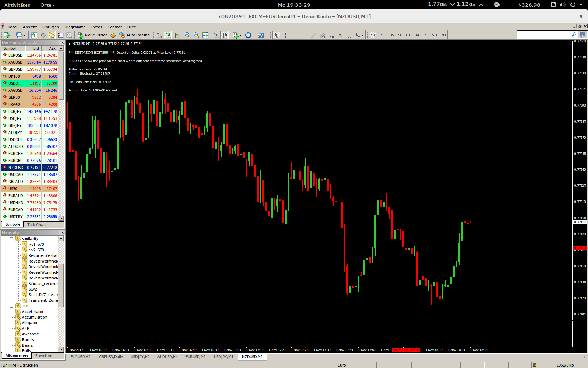Screen dimensions: 588x368
Task: Select the Fibonacci retracement tool
Action: (331, 35)
